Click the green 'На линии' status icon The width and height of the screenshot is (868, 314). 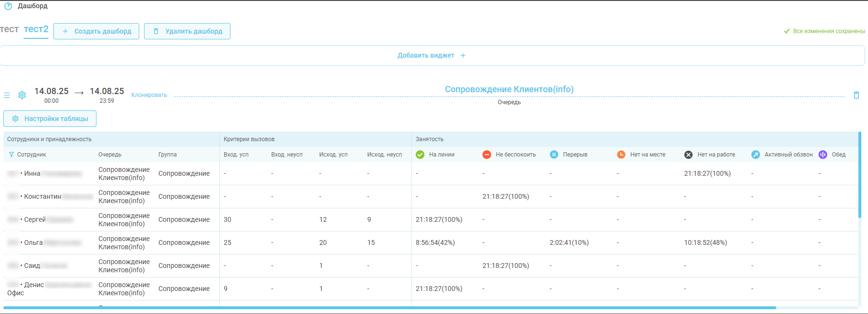(420, 155)
